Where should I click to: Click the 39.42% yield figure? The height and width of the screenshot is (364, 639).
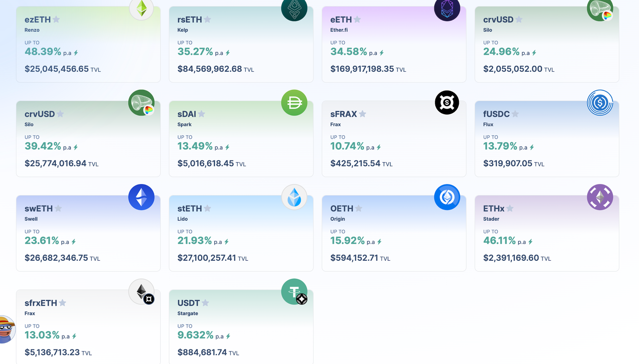coord(43,146)
